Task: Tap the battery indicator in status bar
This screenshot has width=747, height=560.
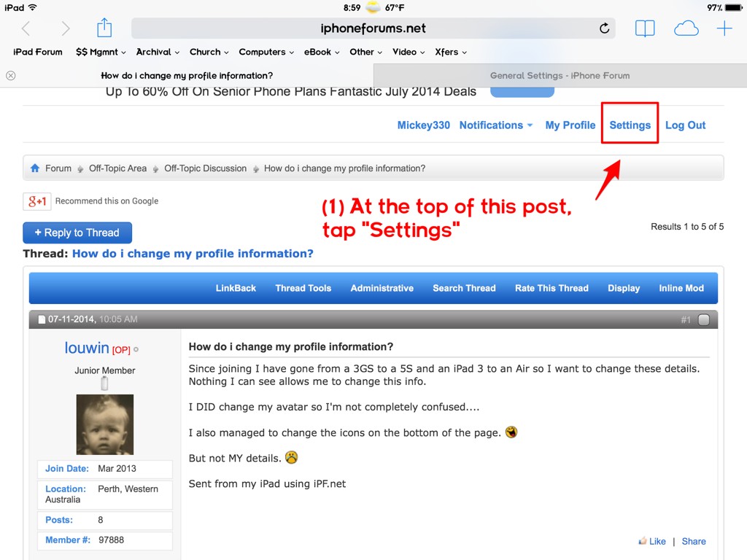Action: pyautogui.click(x=733, y=7)
